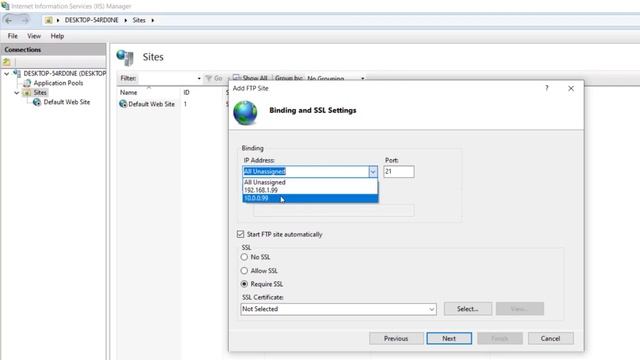
Task: Click the Next button
Action: click(449, 338)
